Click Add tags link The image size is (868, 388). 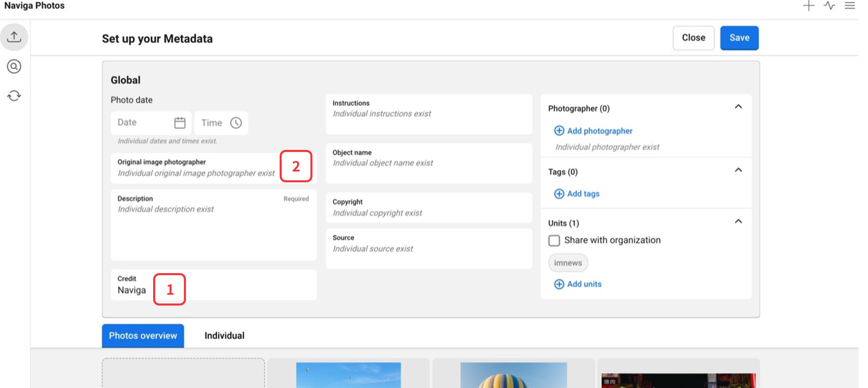pos(583,194)
